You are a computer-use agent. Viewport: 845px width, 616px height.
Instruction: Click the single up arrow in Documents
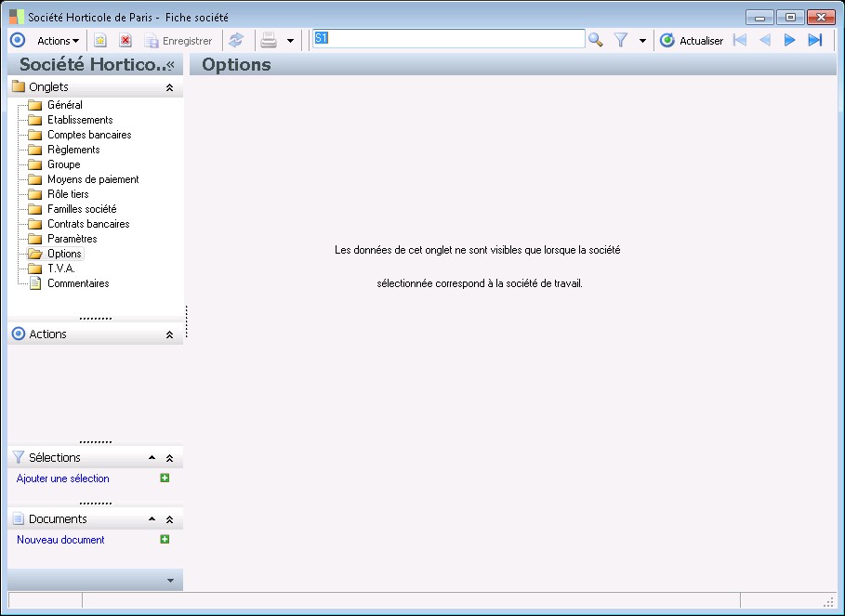(x=152, y=519)
